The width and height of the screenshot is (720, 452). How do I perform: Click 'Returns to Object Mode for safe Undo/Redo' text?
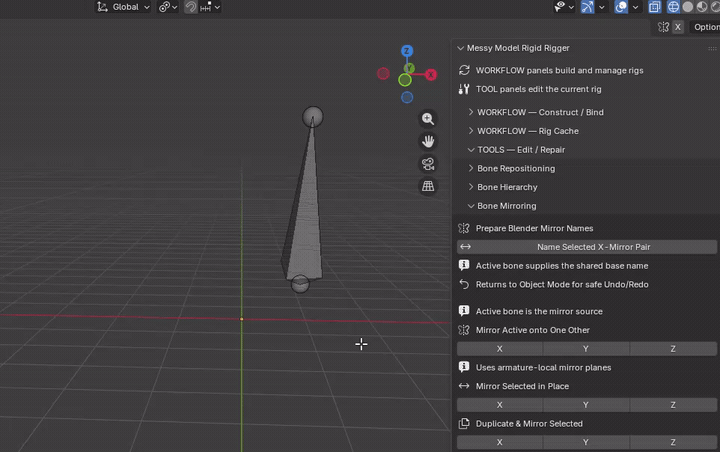pos(562,284)
